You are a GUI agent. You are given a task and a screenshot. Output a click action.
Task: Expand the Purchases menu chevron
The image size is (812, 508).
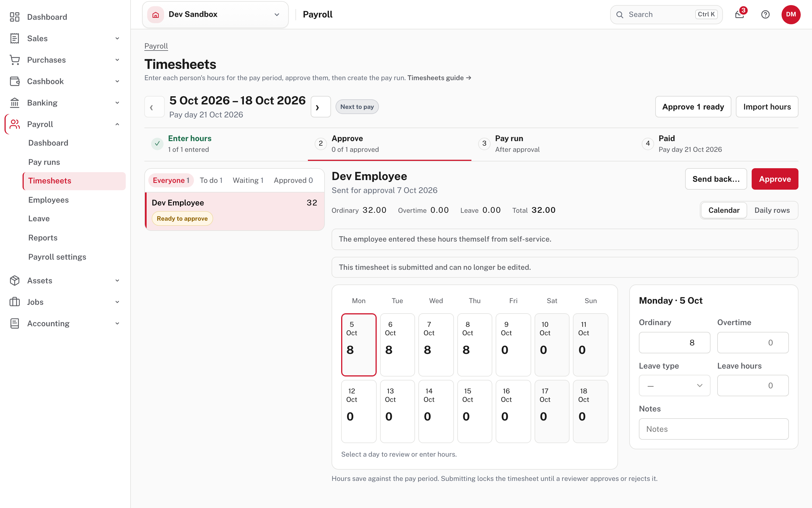pos(118,60)
